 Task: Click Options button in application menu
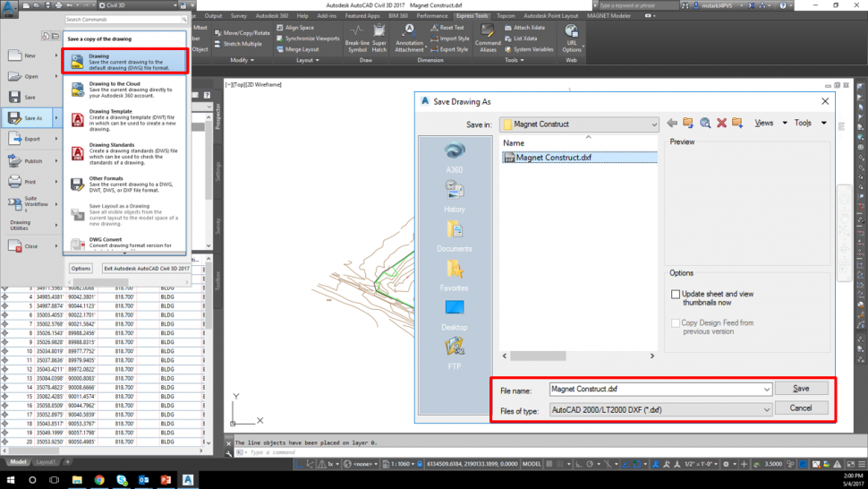coord(81,268)
